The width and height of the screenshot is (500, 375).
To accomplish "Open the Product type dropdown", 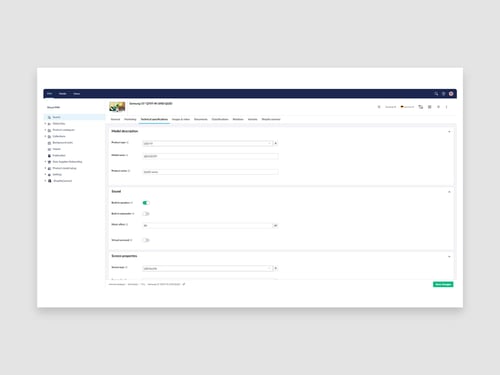I will (x=207, y=143).
